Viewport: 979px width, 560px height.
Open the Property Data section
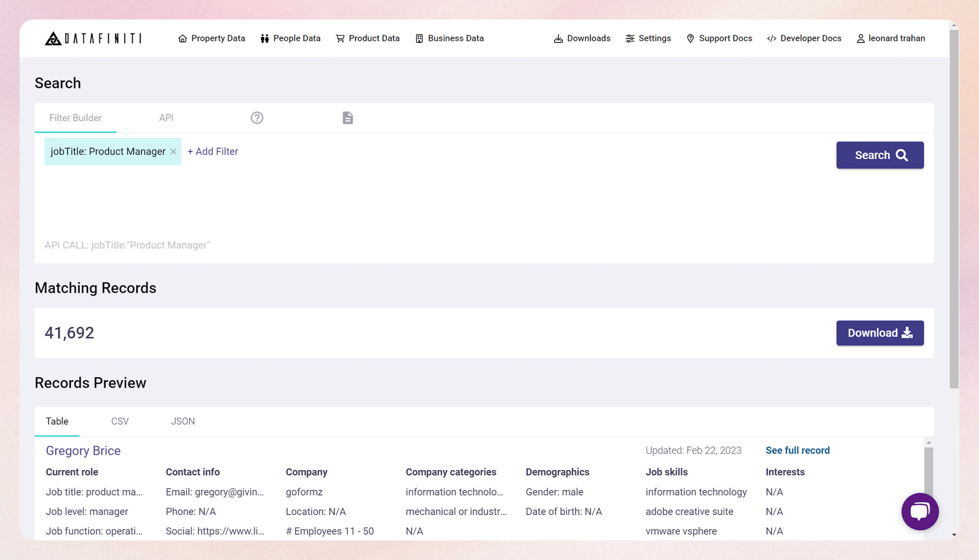coord(211,38)
